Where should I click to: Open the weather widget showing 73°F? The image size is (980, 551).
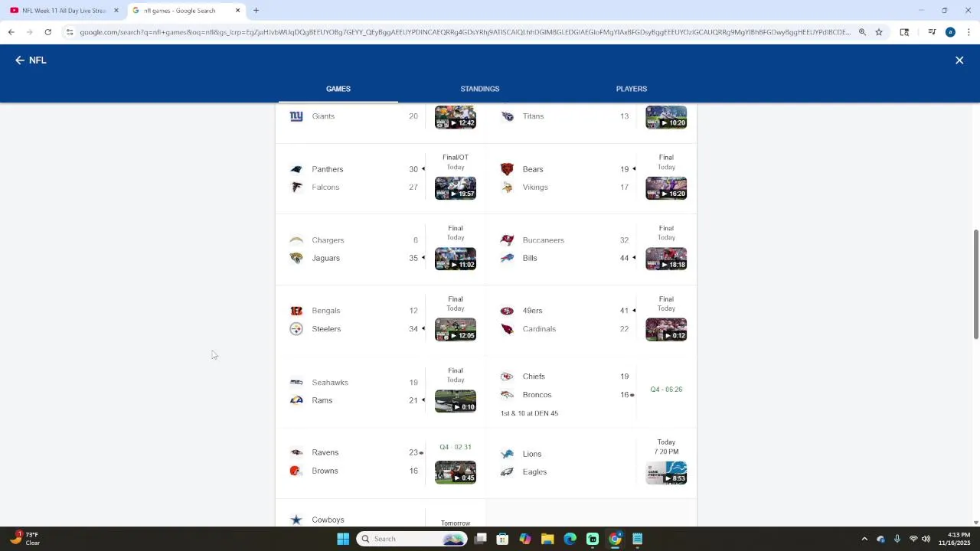click(24, 539)
